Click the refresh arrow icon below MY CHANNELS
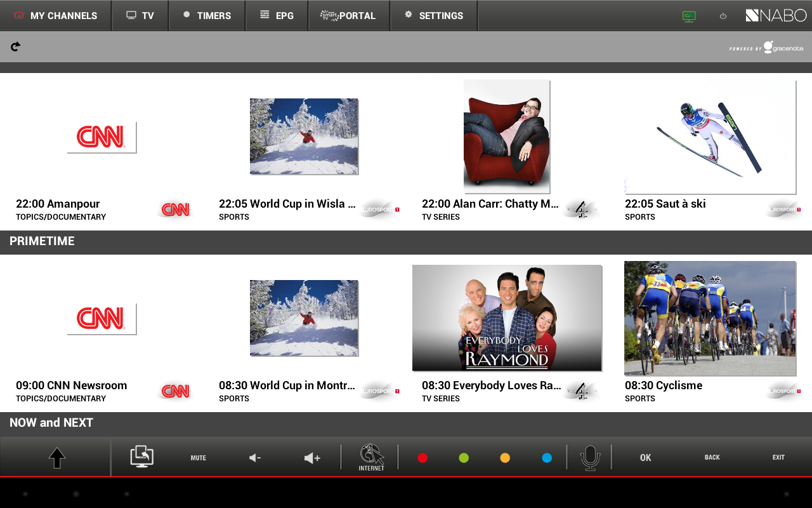The image size is (812, 508). (x=16, y=46)
